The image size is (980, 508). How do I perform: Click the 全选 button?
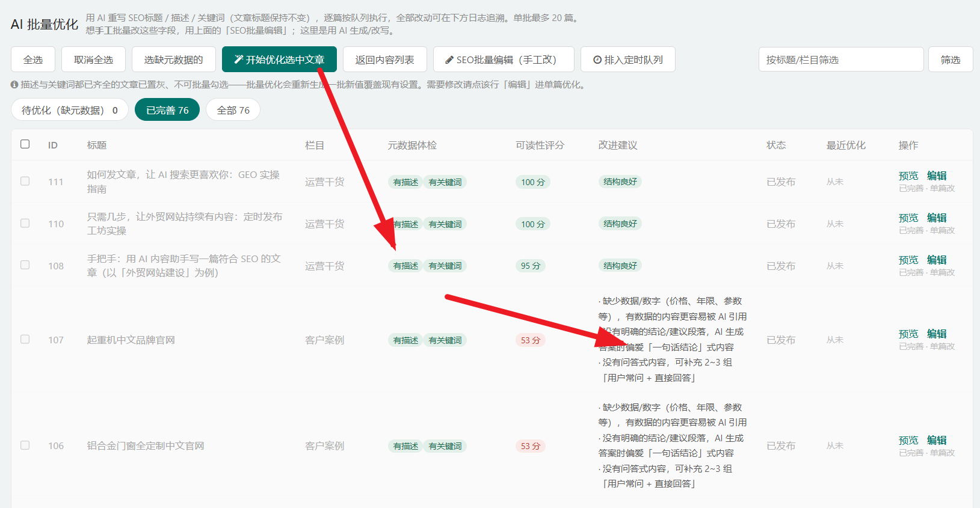coord(33,60)
